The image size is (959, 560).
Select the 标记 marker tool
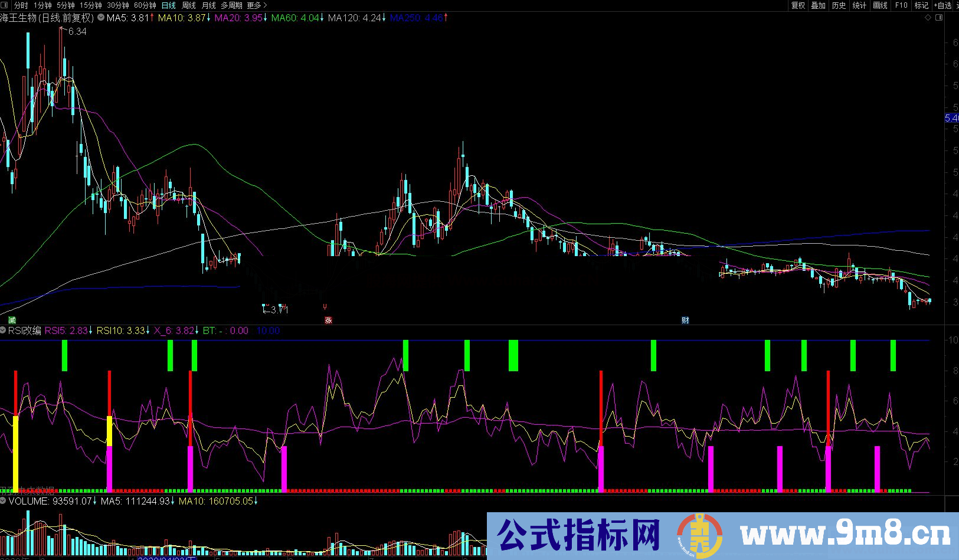click(921, 5)
